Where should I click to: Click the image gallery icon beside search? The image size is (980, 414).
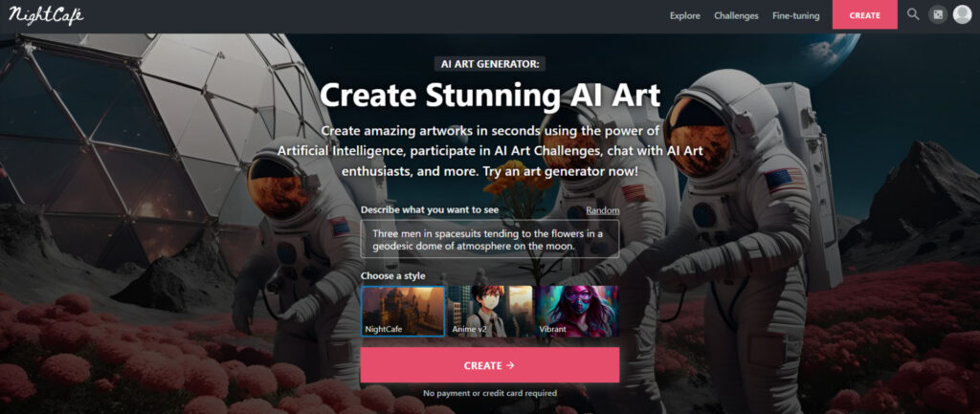[938, 15]
